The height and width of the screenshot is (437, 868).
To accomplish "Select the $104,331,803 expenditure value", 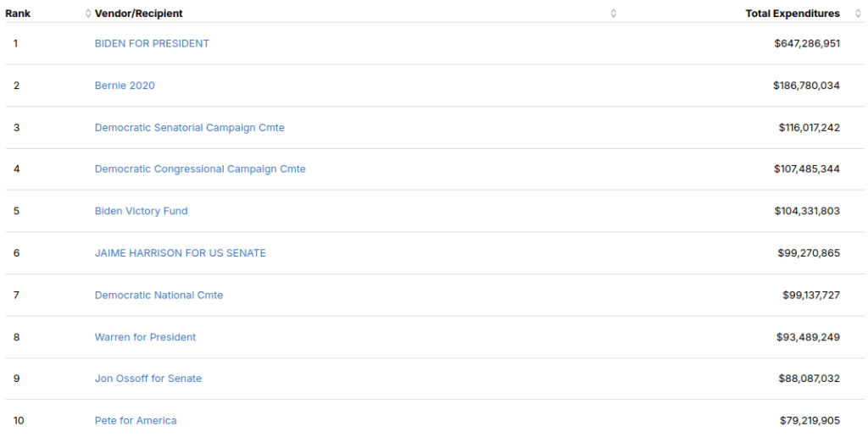I will 807,211.
